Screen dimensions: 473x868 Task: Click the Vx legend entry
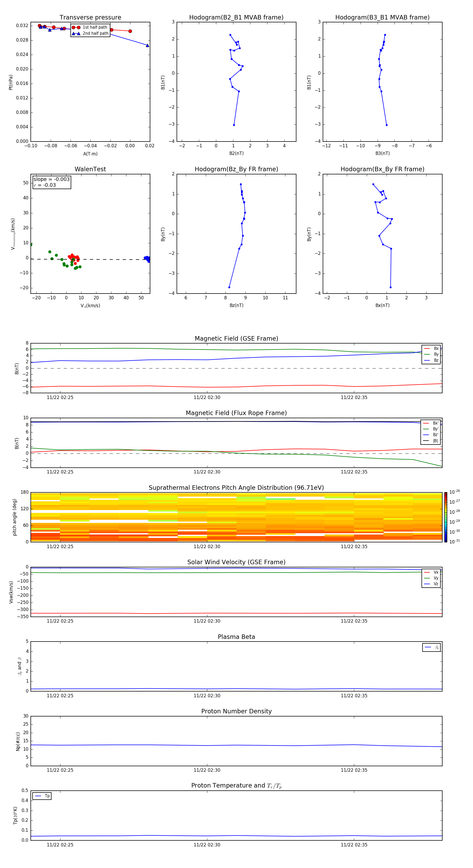431,572
